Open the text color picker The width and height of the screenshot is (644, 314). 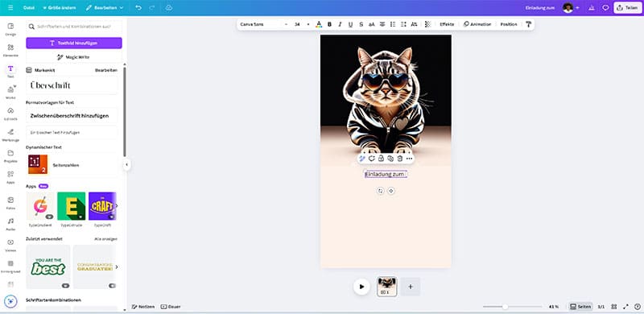click(x=319, y=25)
